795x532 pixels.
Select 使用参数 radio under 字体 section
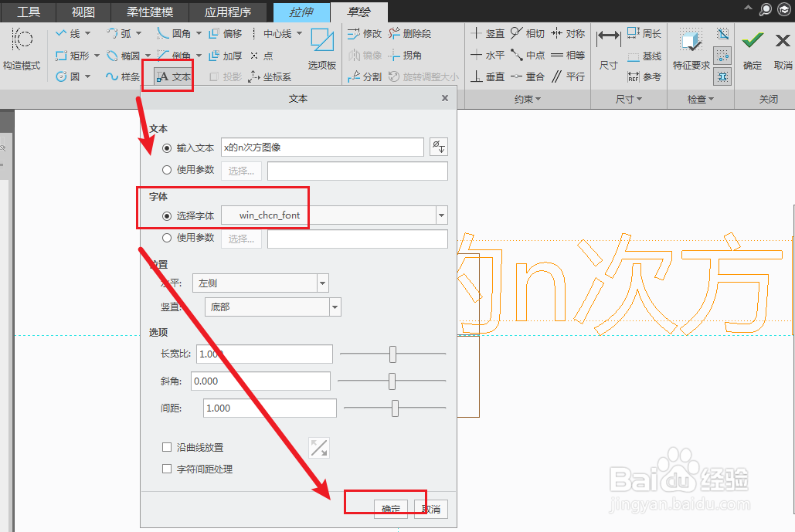(167, 238)
